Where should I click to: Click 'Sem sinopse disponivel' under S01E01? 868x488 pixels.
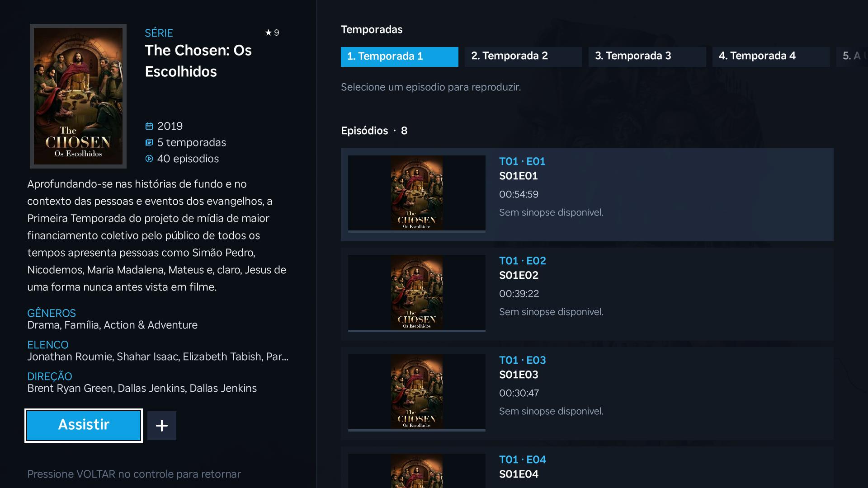tap(551, 212)
